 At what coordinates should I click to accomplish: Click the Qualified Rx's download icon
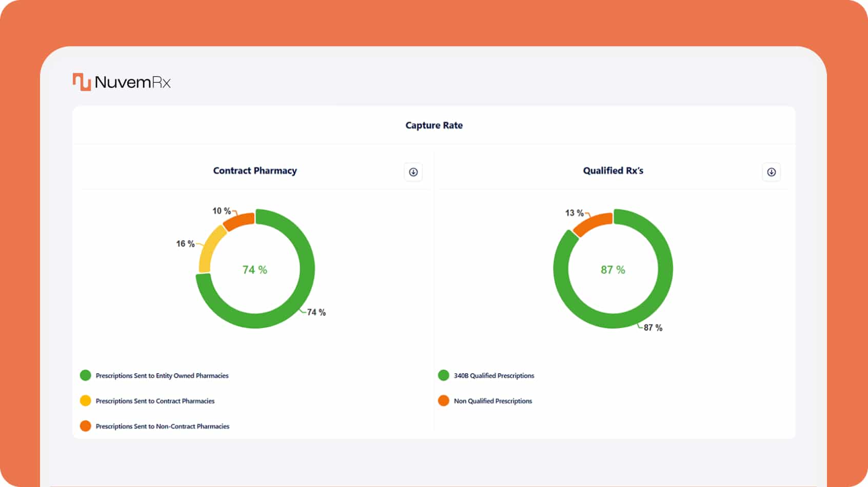[x=771, y=172]
